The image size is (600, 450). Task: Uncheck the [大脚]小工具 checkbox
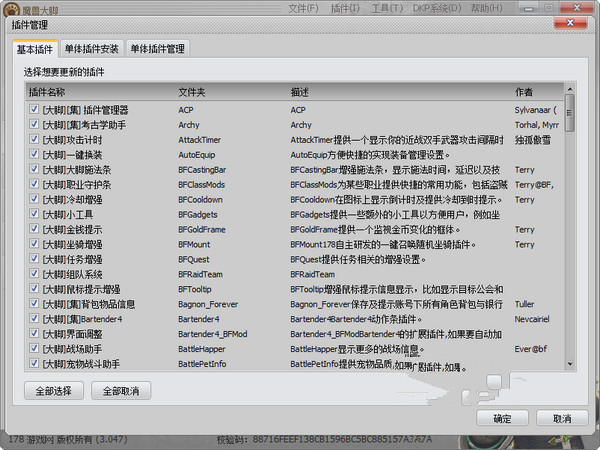pos(34,214)
